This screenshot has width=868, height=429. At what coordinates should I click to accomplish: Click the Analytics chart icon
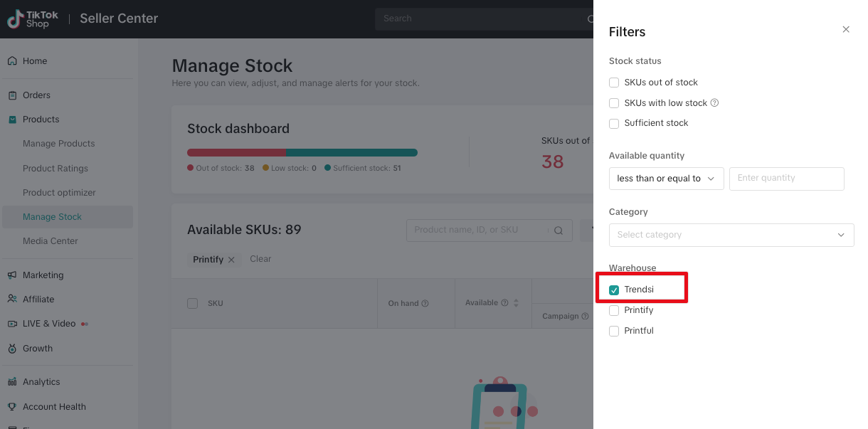[12, 382]
